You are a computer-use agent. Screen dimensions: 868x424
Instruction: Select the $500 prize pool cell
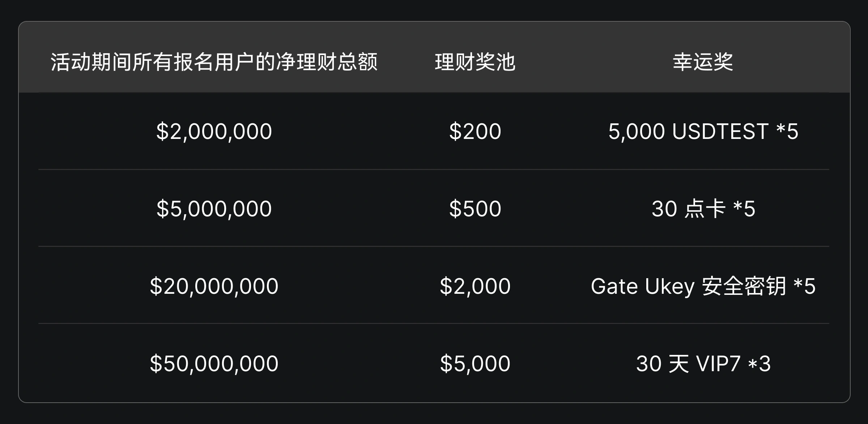475,209
